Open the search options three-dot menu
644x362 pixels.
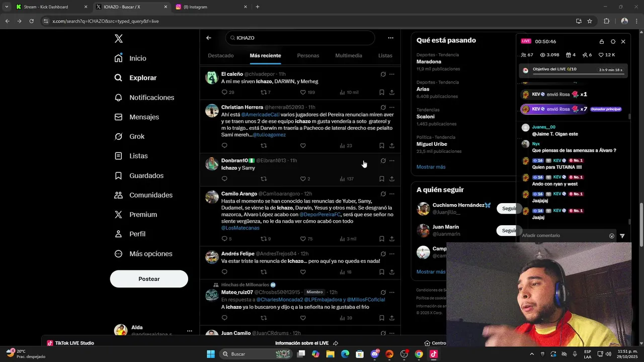click(x=390, y=38)
